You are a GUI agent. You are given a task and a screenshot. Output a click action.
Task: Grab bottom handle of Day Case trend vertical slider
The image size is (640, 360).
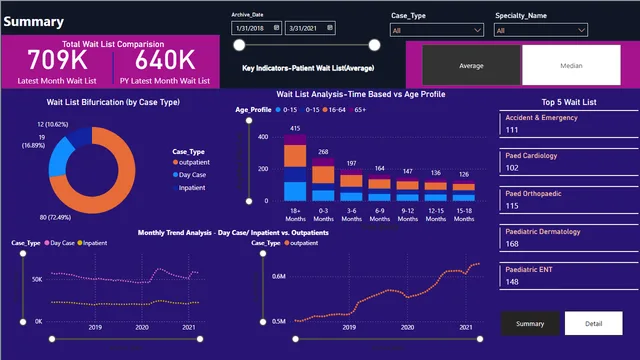click(x=23, y=322)
